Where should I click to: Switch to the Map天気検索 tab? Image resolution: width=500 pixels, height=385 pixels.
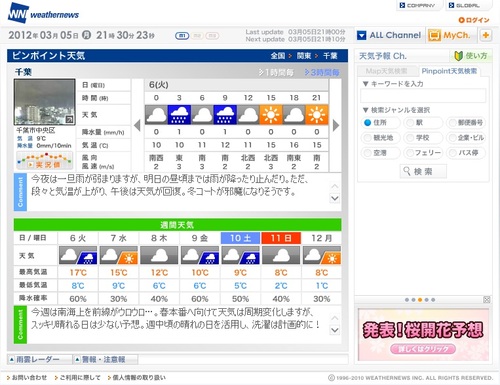(x=387, y=71)
